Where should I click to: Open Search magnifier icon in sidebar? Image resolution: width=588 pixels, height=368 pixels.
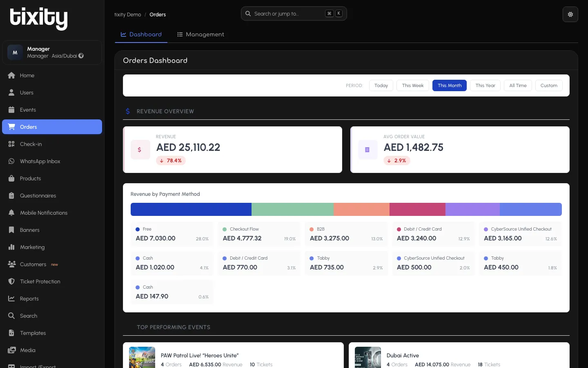11,316
